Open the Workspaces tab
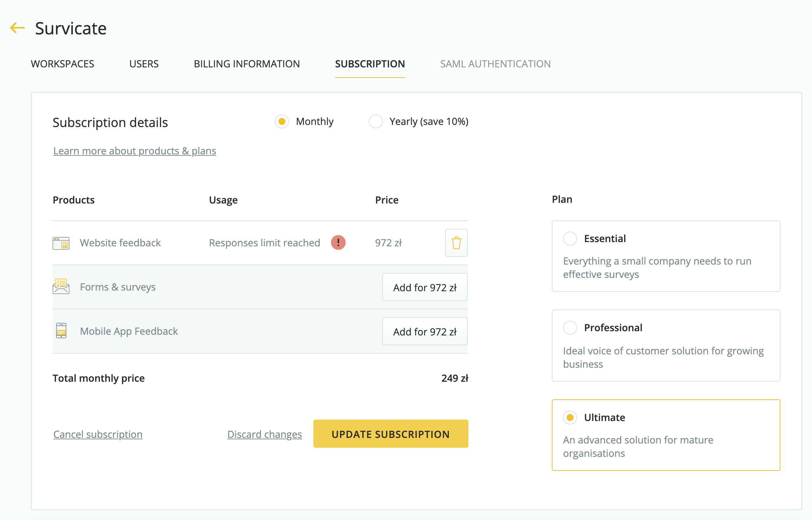The width and height of the screenshot is (812, 520). [62, 64]
